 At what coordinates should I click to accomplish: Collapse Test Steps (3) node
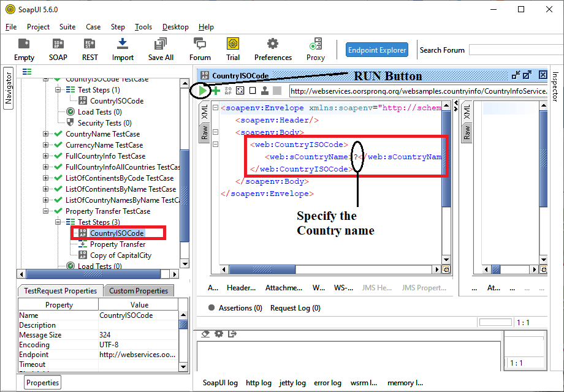coord(58,222)
